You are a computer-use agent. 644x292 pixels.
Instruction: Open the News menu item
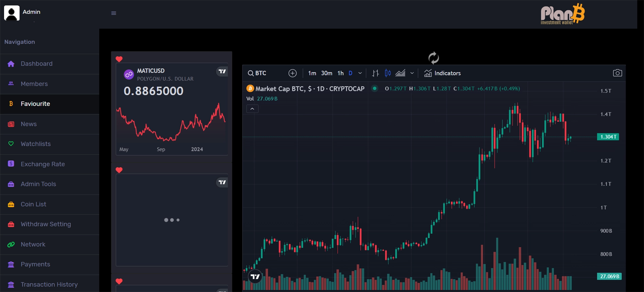tap(50, 124)
